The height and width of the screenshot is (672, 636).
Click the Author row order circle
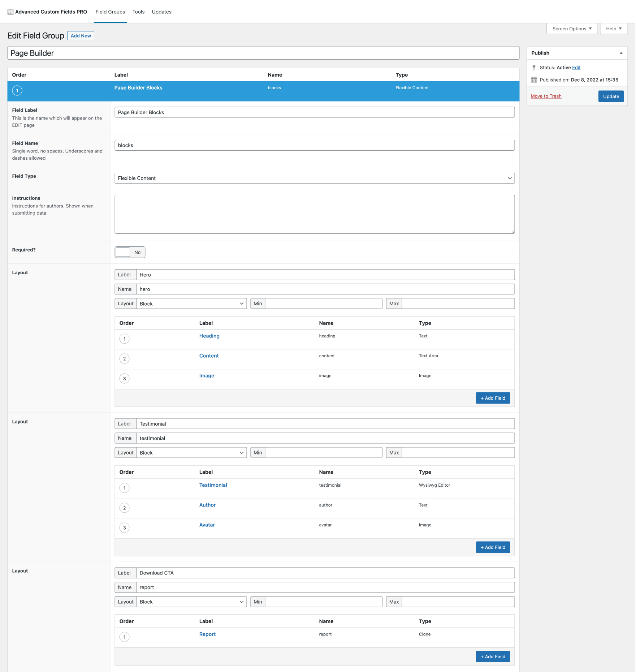124,508
